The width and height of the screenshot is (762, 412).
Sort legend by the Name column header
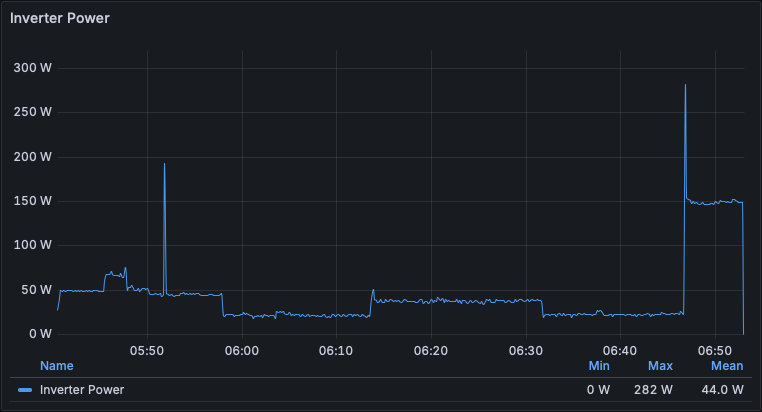[57, 366]
